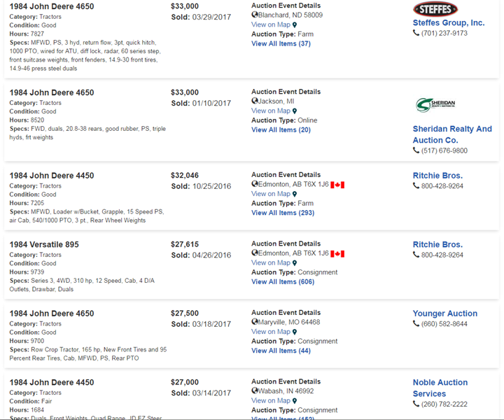This screenshot has height=420, width=504.
Task: Click Blanchard, ND 58009 location text
Action: tap(290, 15)
